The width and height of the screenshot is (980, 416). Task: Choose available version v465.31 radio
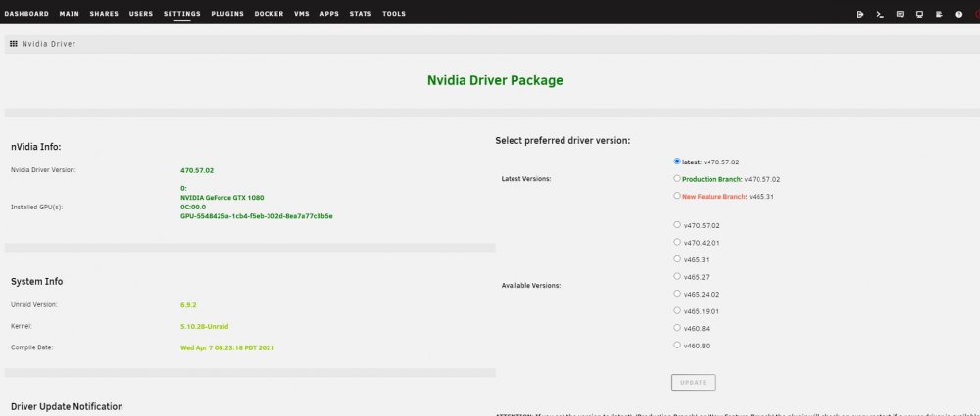(x=677, y=259)
